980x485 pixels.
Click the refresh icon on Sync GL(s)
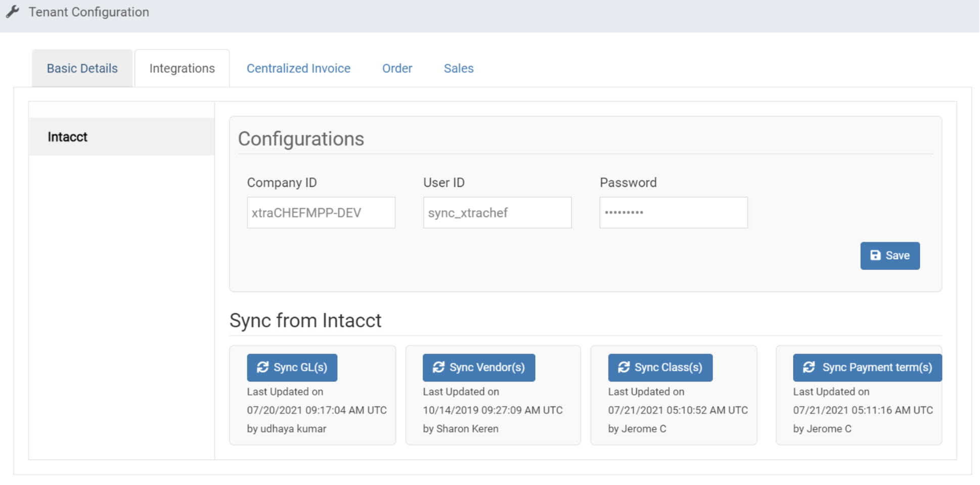pyautogui.click(x=262, y=367)
